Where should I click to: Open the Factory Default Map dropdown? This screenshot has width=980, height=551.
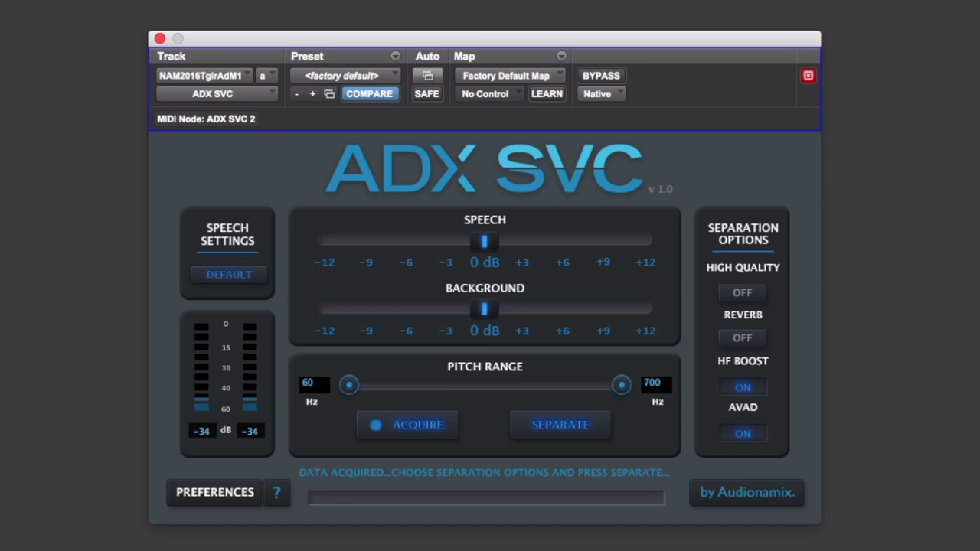(510, 76)
